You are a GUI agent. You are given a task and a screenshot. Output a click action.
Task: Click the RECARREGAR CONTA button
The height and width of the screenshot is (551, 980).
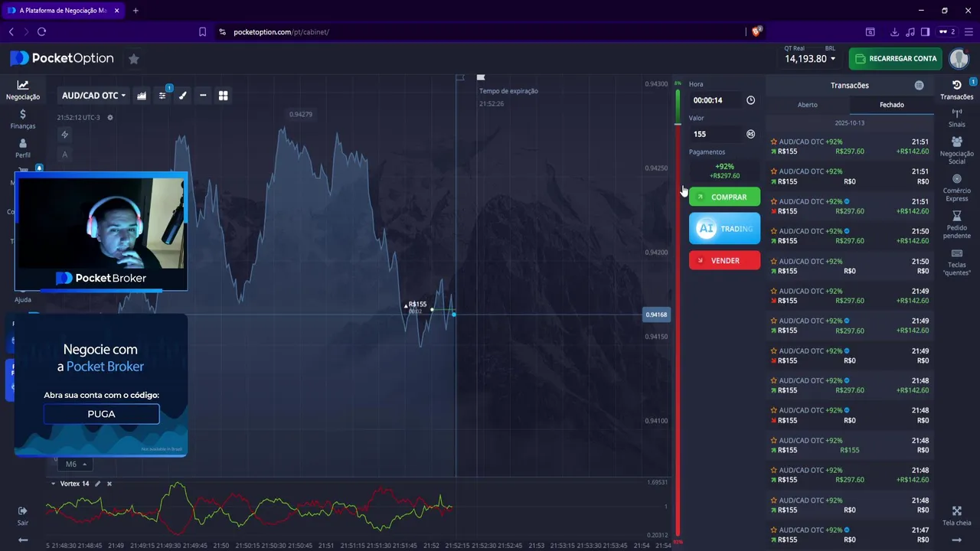(x=895, y=59)
